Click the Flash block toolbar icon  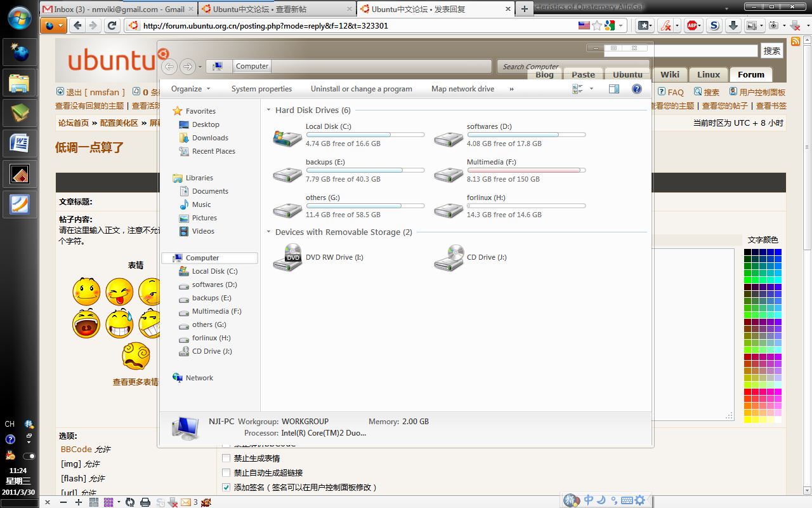coord(664,25)
